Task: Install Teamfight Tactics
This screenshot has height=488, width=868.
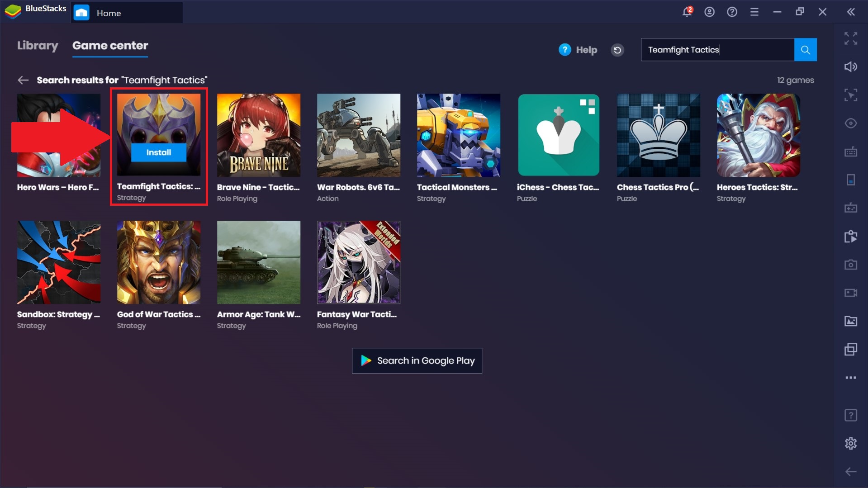Action: pos(159,152)
